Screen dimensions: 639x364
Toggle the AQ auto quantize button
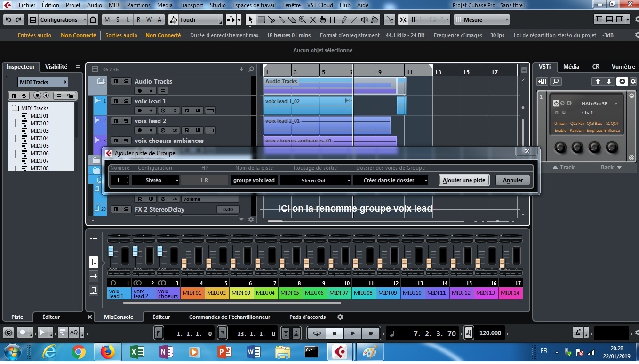pos(74,333)
